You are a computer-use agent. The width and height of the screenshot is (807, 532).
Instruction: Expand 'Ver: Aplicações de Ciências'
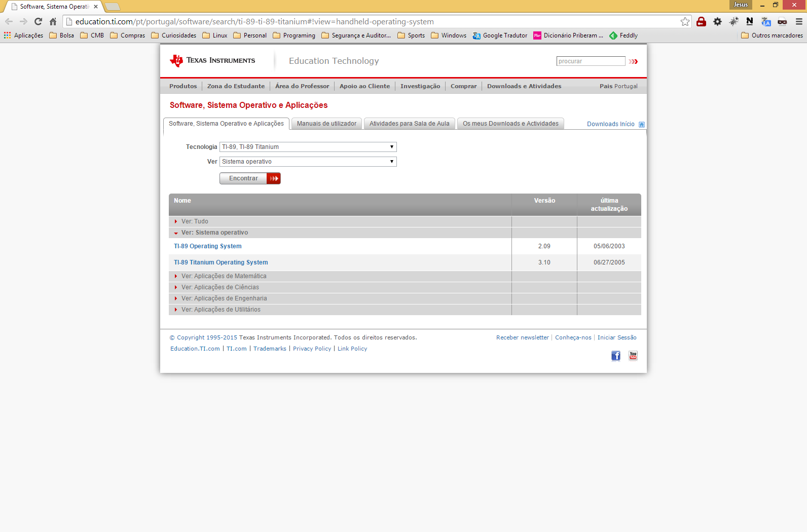(x=340, y=287)
